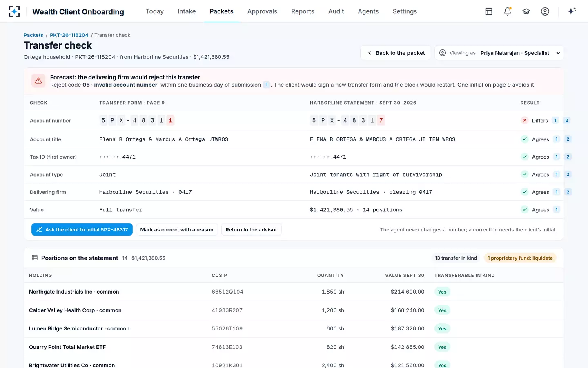Go to the Reports tab

(303, 11)
